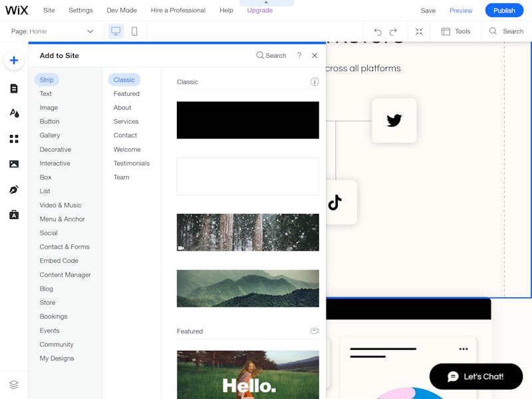Open the Help menu

(x=226, y=11)
